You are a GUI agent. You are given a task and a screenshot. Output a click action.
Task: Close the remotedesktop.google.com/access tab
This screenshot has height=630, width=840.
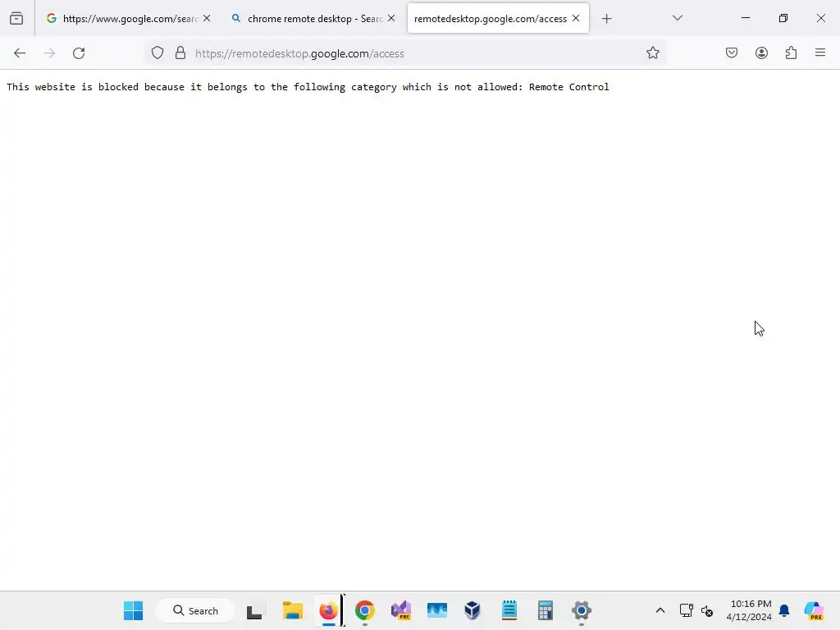pos(576,18)
